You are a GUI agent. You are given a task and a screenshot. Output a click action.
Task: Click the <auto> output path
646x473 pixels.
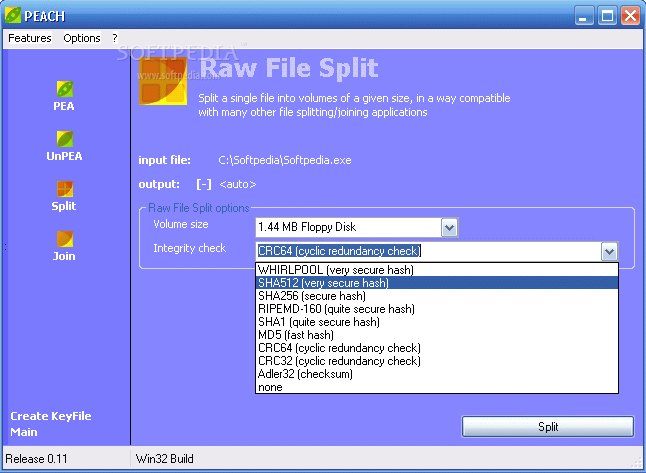[238, 184]
